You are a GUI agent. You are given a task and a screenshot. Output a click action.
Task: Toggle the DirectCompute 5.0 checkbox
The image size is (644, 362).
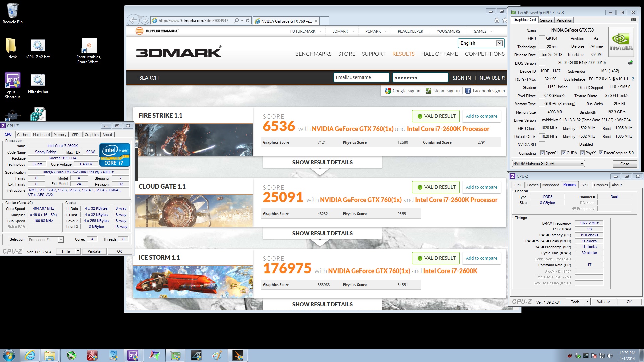coord(601,153)
